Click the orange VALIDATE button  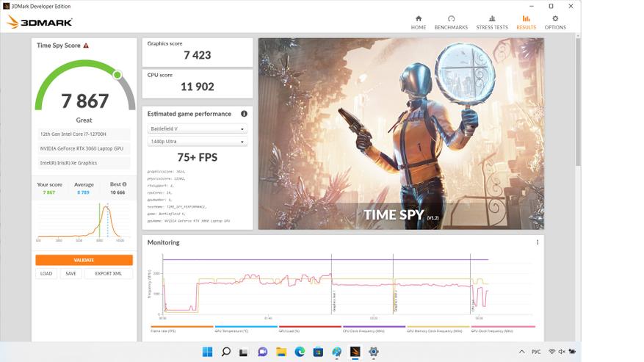point(84,260)
